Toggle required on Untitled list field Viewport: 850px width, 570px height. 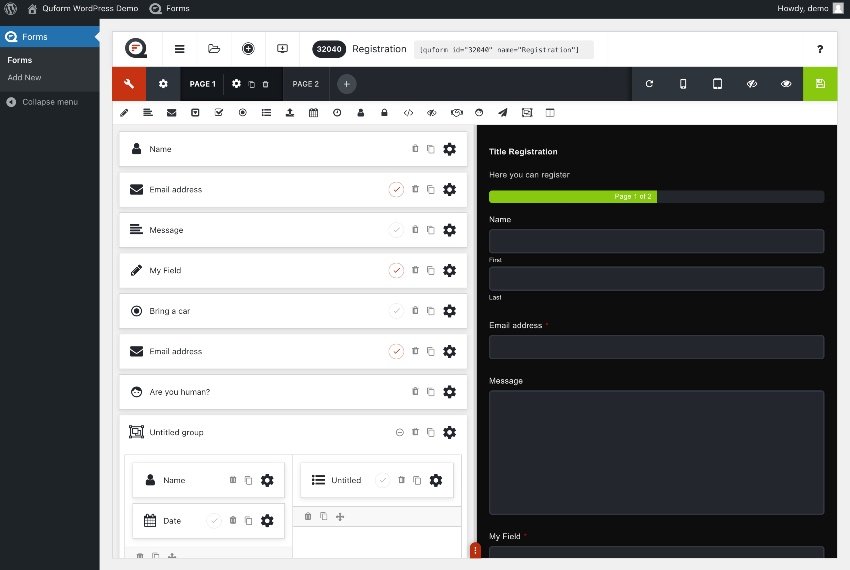click(x=383, y=480)
